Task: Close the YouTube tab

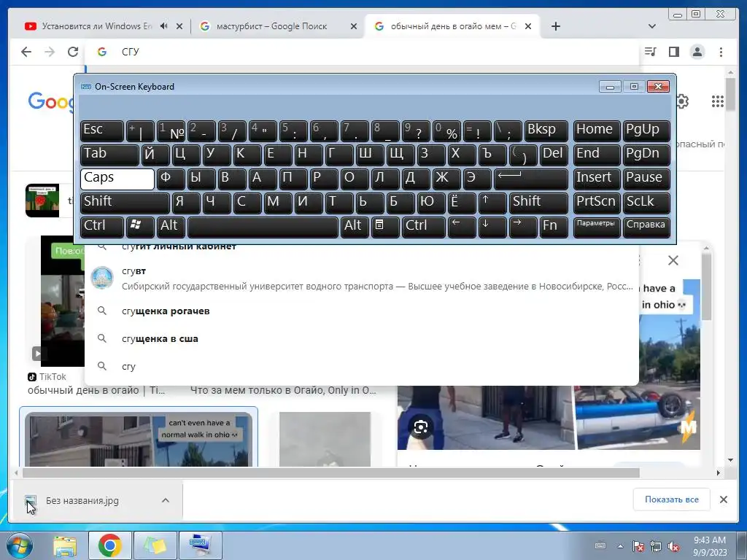Action: 179,26
